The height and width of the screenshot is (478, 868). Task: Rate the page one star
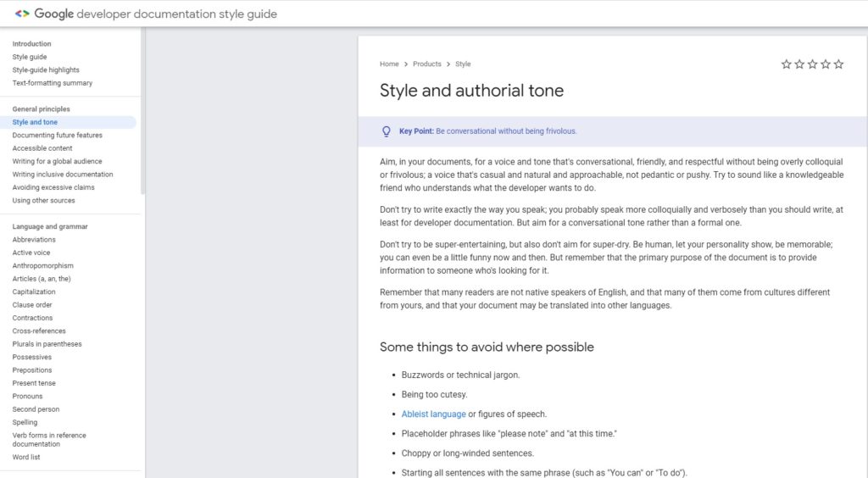[786, 64]
